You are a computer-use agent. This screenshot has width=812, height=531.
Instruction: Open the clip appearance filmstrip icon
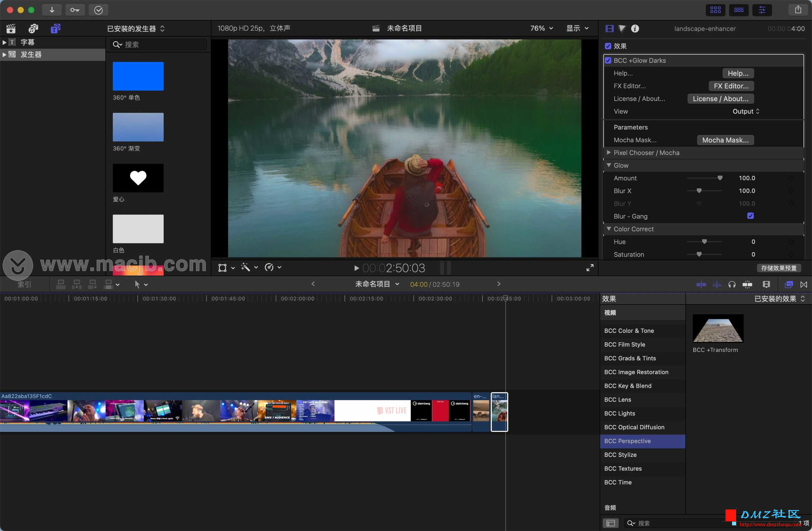766,284
